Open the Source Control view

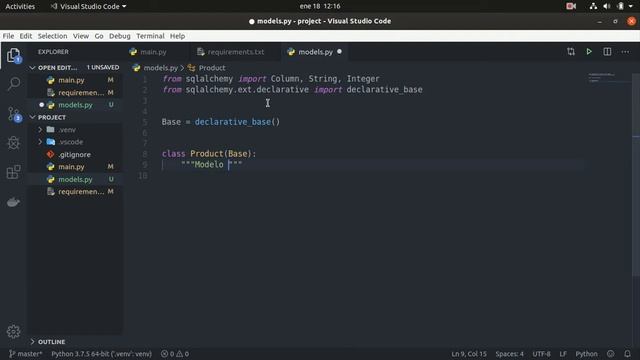click(x=13, y=114)
